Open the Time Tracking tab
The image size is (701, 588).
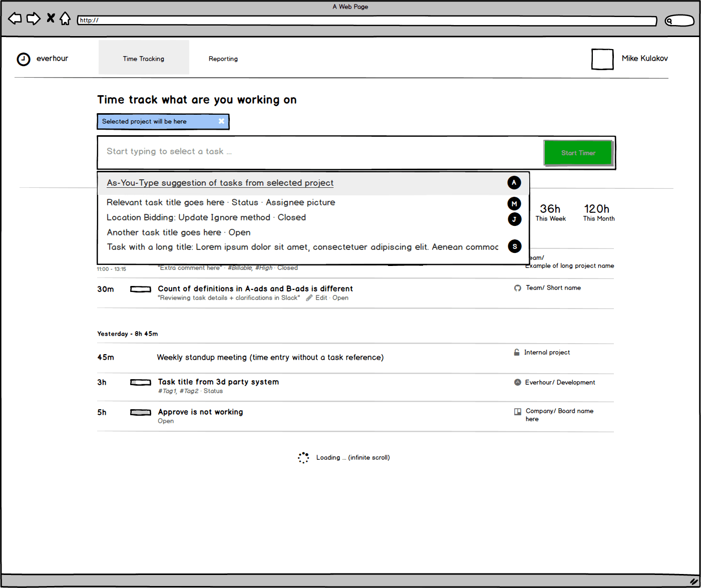pyautogui.click(x=144, y=58)
